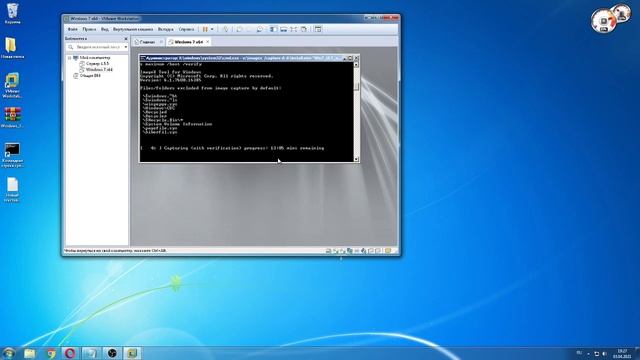Screen dimensions: 640x360
Task: Close the Windows 7 x64 tab
Action: tap(208, 42)
